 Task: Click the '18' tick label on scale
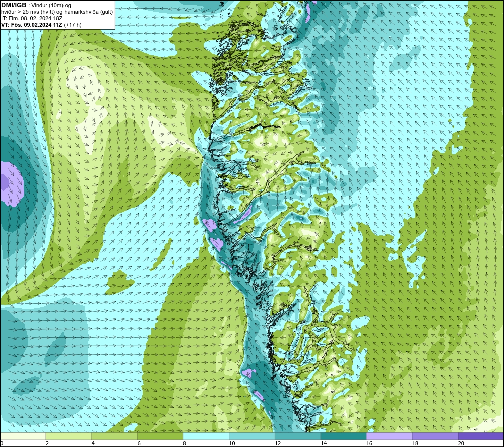point(415,443)
